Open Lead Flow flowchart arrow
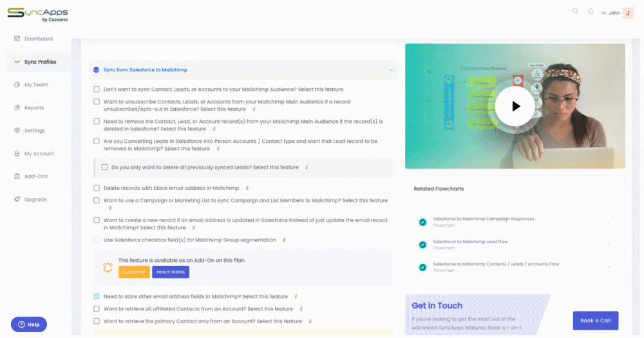This screenshot has width=644, height=338. [x=609, y=245]
